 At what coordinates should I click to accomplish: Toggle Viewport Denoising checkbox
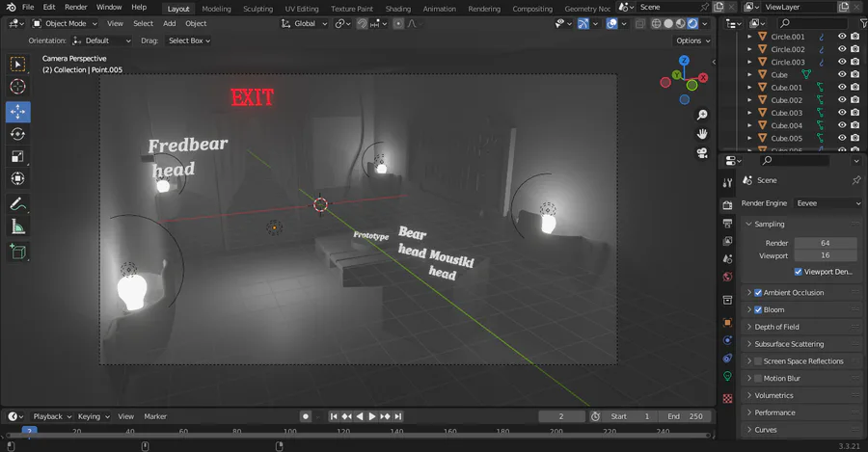(x=798, y=272)
